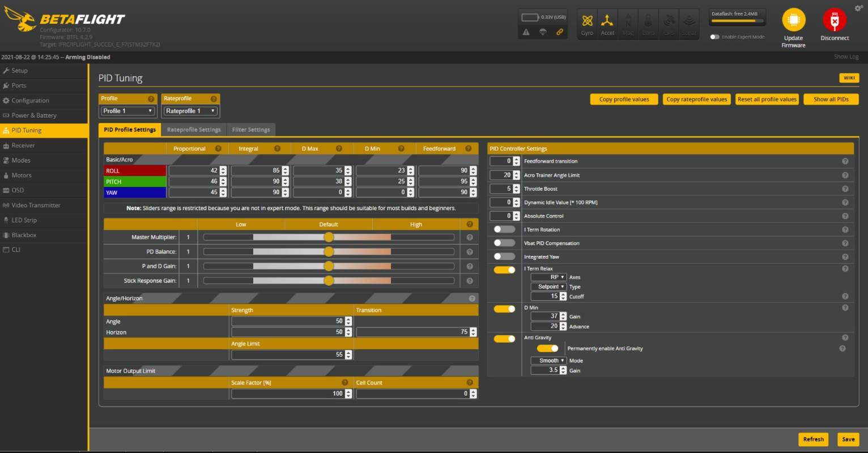Open the settings gear icon at top right
This screenshot has height=453, width=868.
coord(858,8)
